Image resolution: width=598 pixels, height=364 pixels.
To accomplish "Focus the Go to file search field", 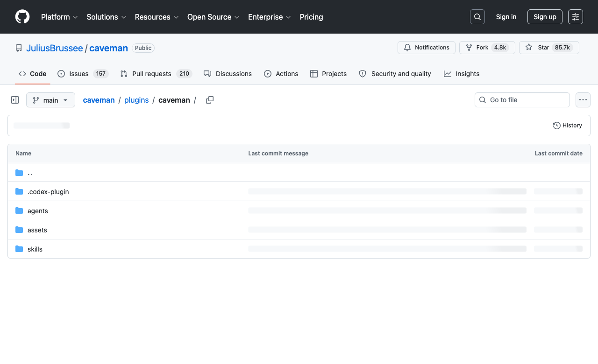I will (x=522, y=100).
